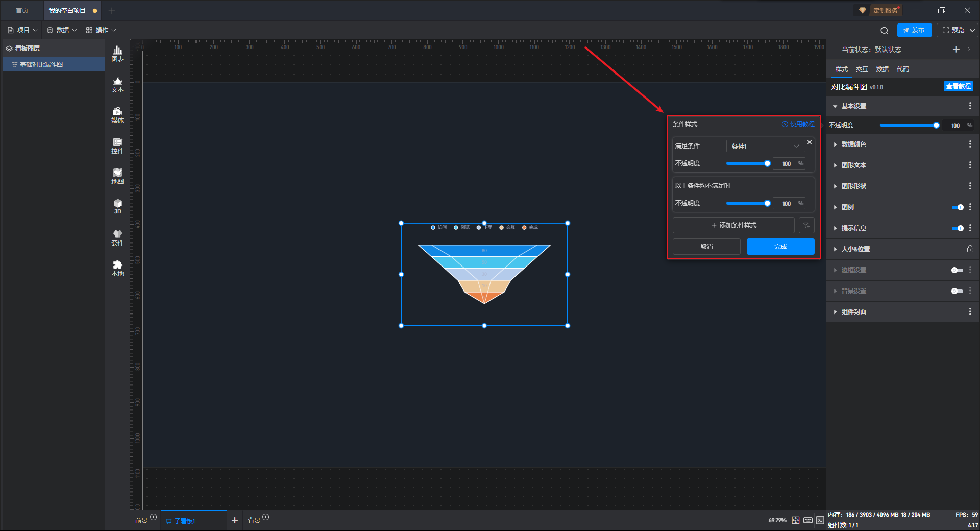The width and height of the screenshot is (980, 531).
Task: Enable the 边框设置 border switch
Action: (x=957, y=270)
